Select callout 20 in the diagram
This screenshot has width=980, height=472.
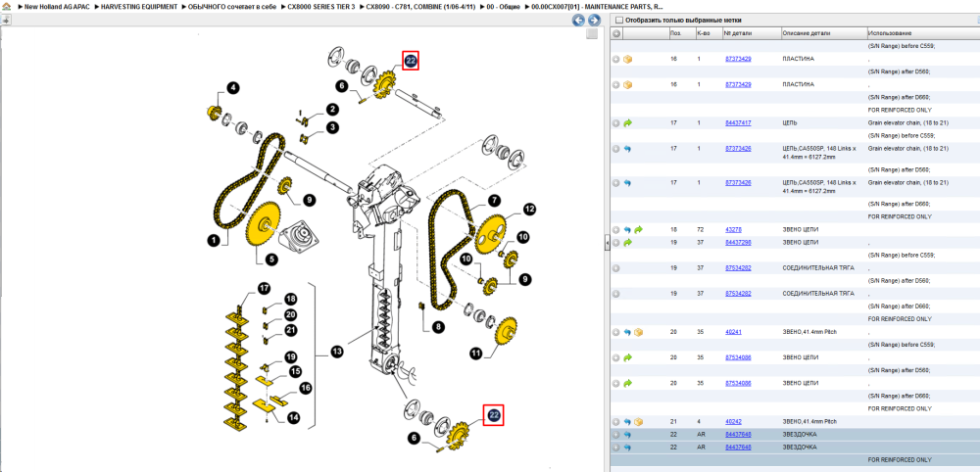pyautogui.click(x=291, y=314)
